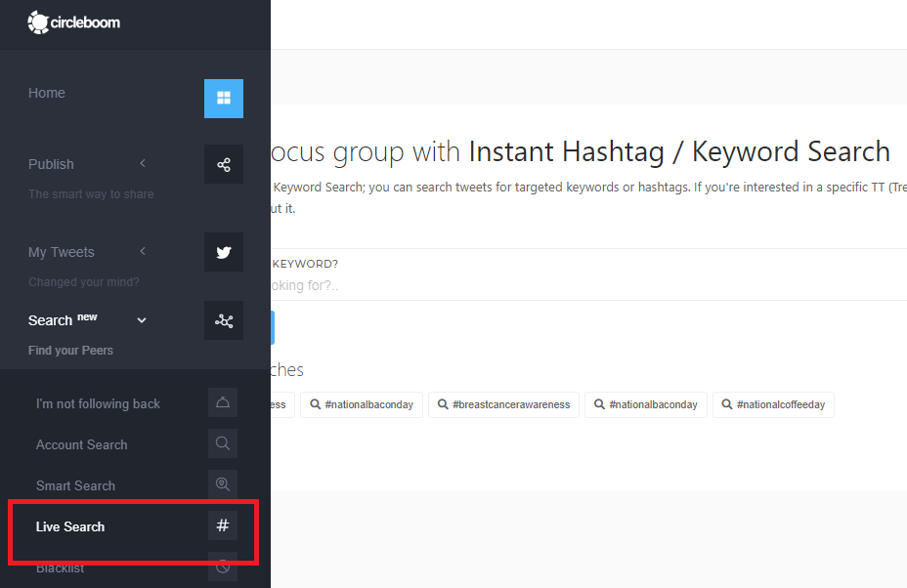Go to Home in sidebar
This screenshot has width=907, height=588.
click(46, 93)
